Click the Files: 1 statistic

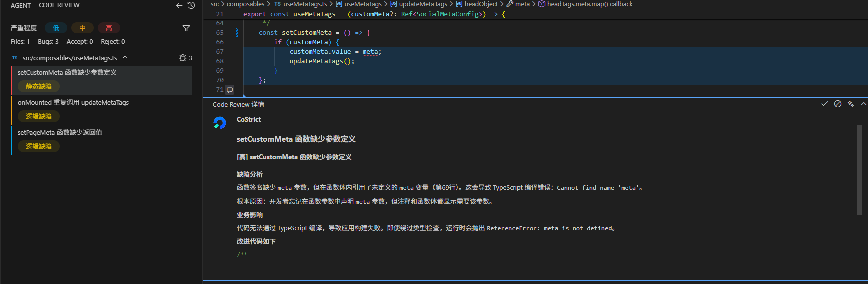pyautogui.click(x=20, y=42)
